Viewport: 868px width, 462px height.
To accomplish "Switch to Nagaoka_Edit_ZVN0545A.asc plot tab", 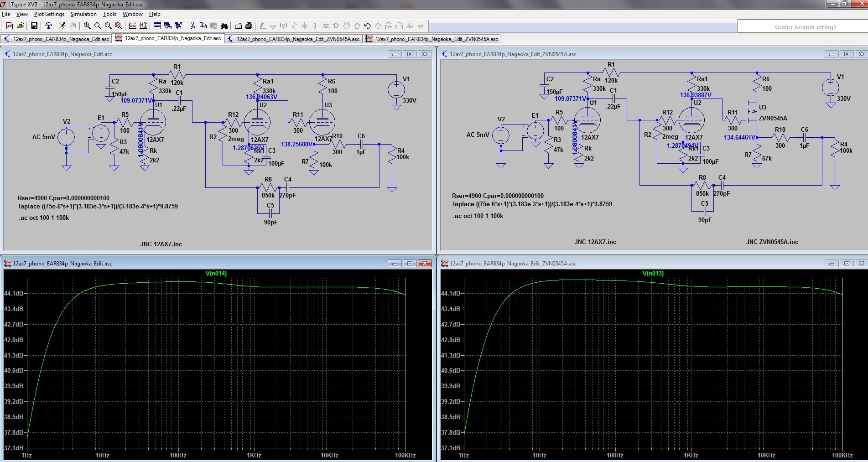I will (x=432, y=39).
